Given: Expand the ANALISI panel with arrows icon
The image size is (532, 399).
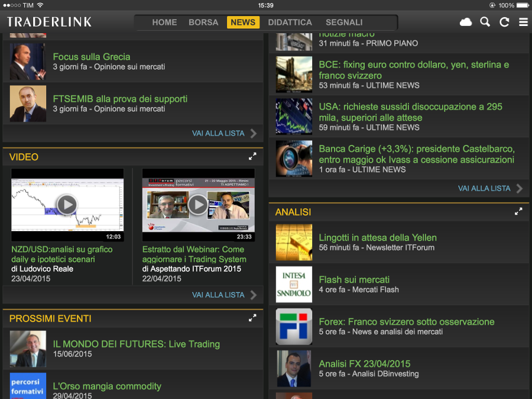Looking at the screenshot, I should point(518,211).
